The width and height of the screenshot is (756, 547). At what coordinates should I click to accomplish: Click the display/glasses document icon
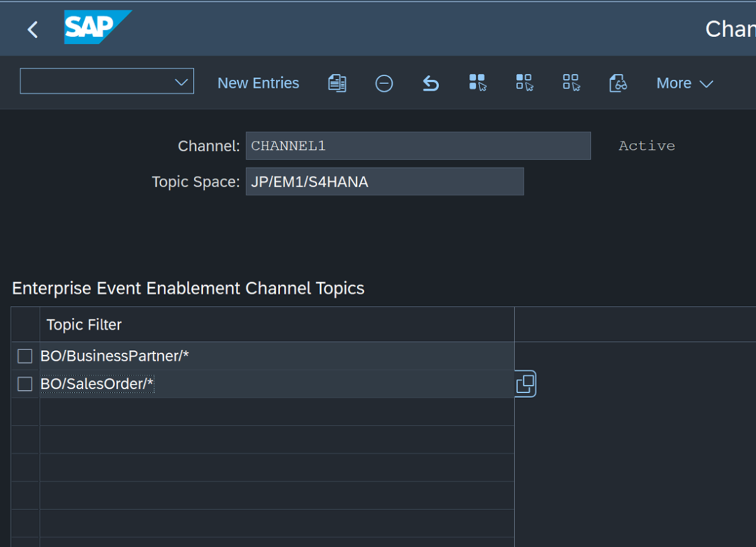617,83
